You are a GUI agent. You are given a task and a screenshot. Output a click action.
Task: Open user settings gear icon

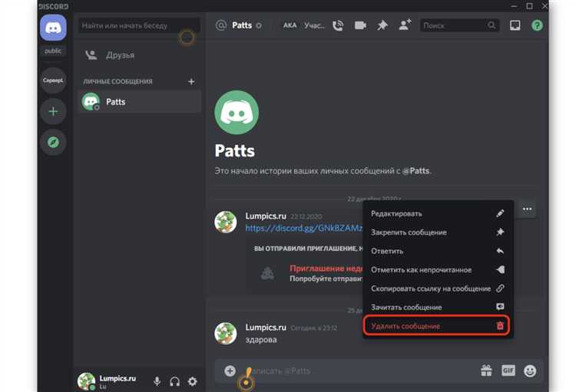193,381
